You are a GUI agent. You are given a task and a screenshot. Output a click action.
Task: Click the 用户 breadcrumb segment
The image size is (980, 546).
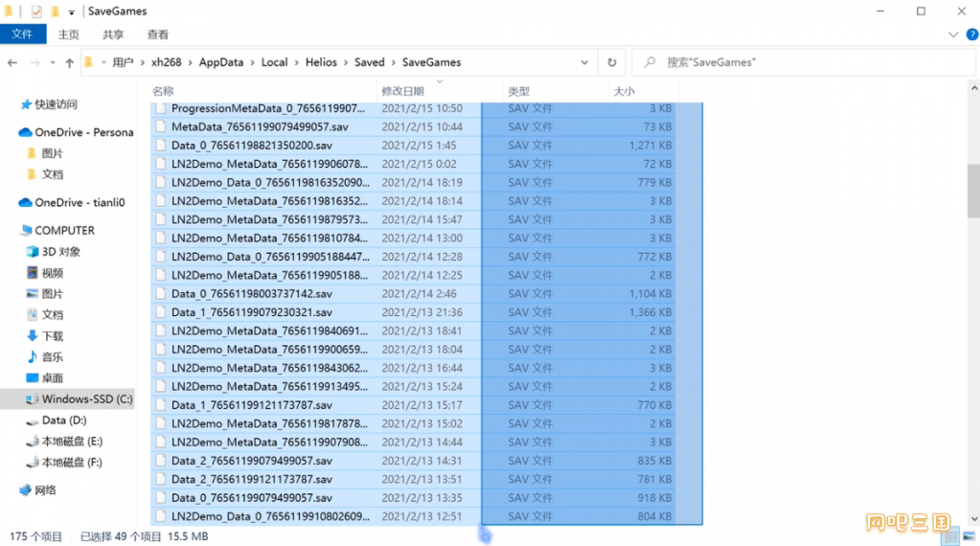[124, 62]
